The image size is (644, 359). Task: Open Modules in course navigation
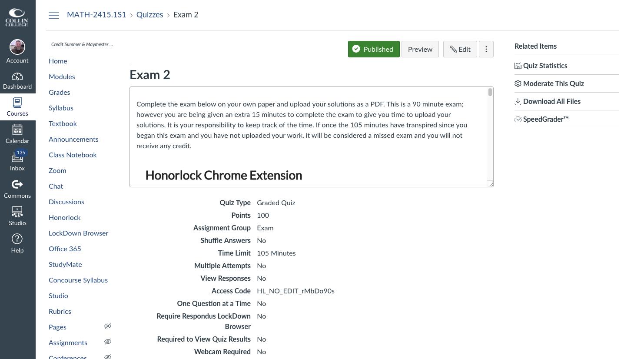[x=62, y=76]
